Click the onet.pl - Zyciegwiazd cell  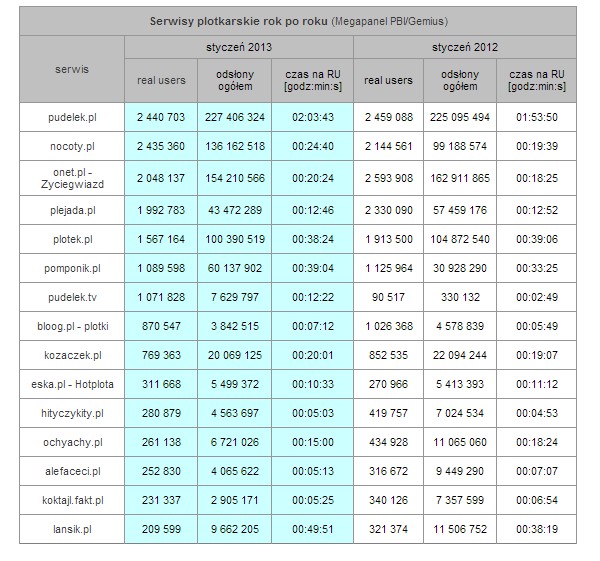72,178
